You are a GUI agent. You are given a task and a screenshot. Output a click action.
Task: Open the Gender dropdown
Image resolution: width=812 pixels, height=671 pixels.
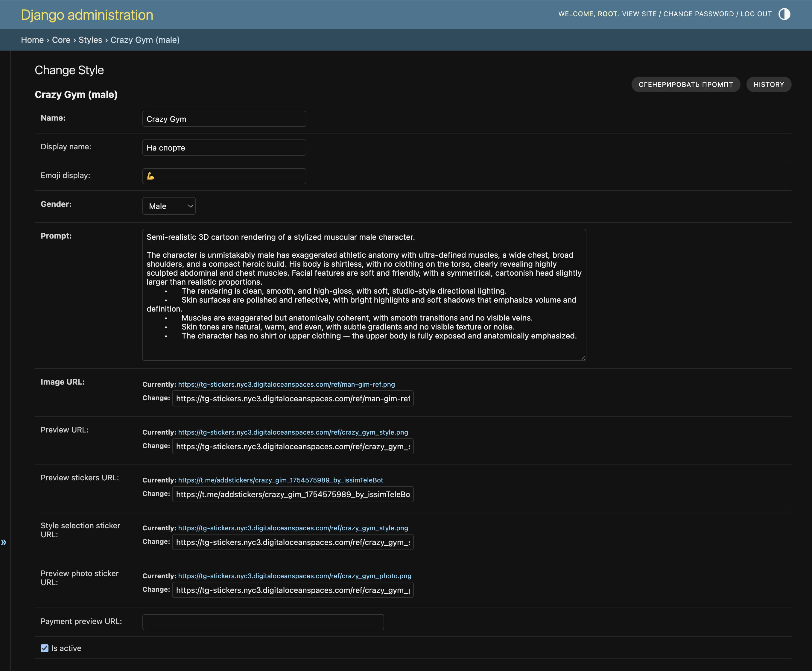point(169,206)
